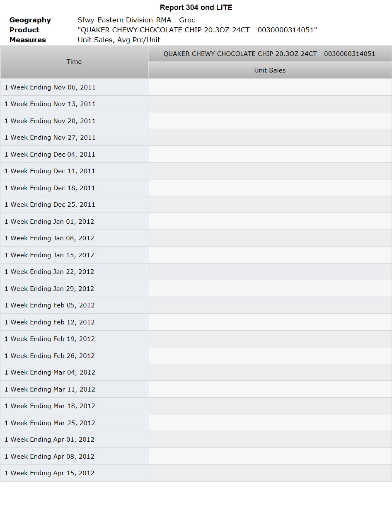Screen dimensions: 392x532
Task: Click the Report 304 ond LITE title
Action: pyautogui.click(x=196, y=7)
